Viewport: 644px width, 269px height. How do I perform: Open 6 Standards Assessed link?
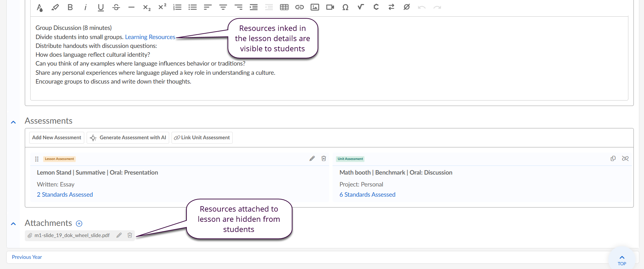tap(368, 195)
